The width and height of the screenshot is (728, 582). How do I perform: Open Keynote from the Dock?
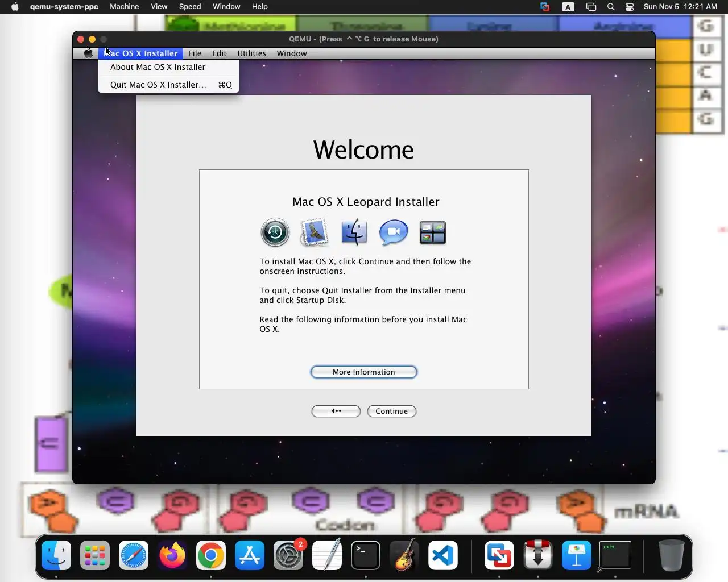point(577,555)
